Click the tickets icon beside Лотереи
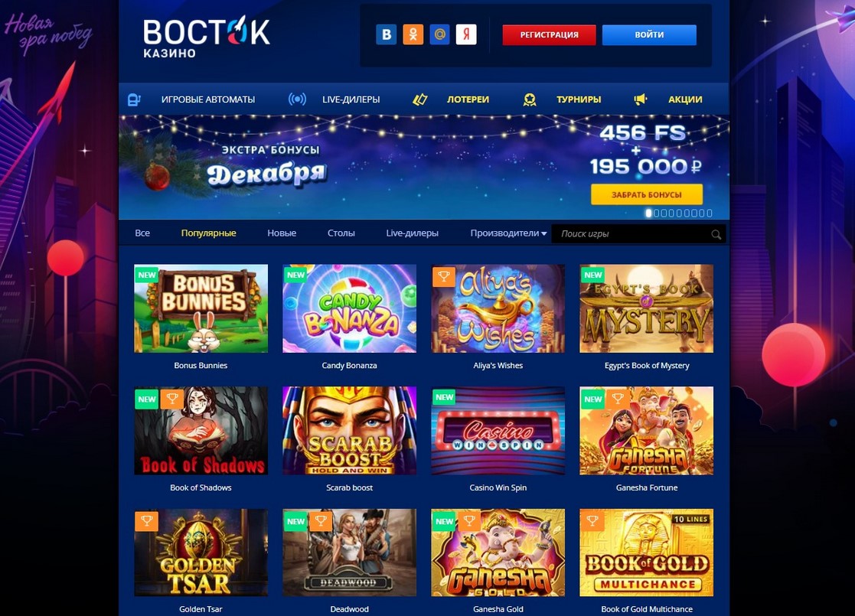Viewport: 855px width, 616px height. coord(420,99)
